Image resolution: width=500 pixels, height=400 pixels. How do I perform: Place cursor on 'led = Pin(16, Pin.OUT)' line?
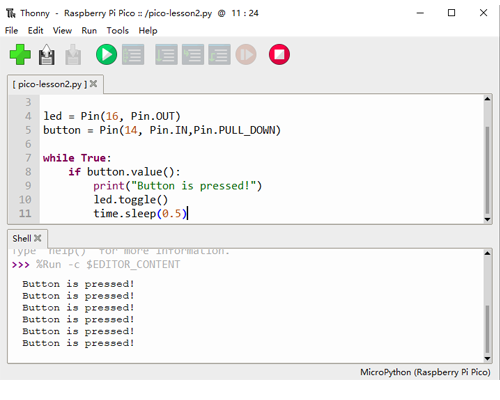[x=112, y=116]
